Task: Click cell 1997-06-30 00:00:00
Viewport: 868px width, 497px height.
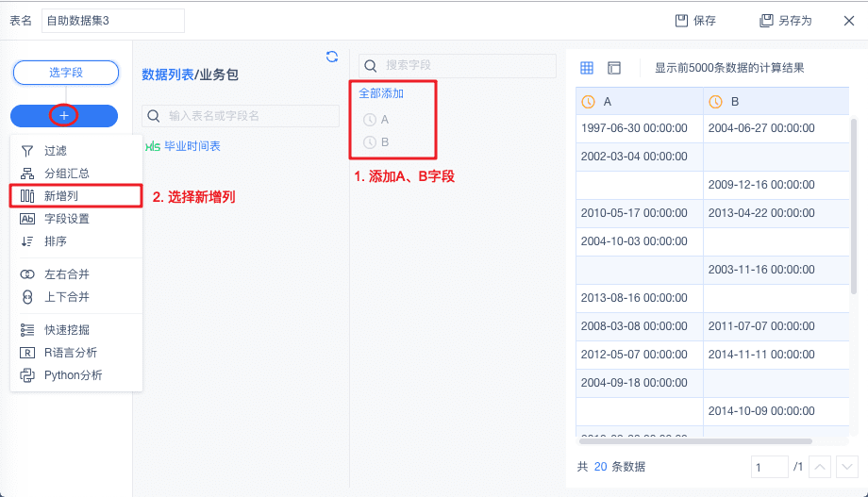Action: click(x=640, y=128)
